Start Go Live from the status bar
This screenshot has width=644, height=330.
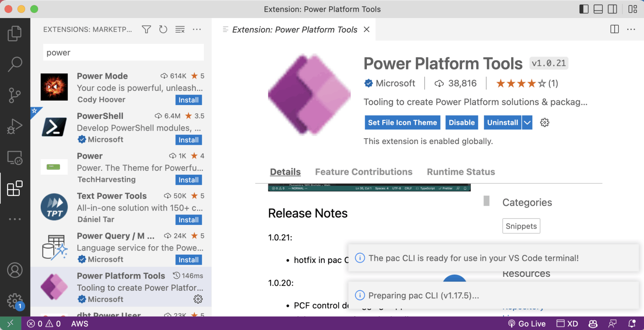(x=527, y=323)
